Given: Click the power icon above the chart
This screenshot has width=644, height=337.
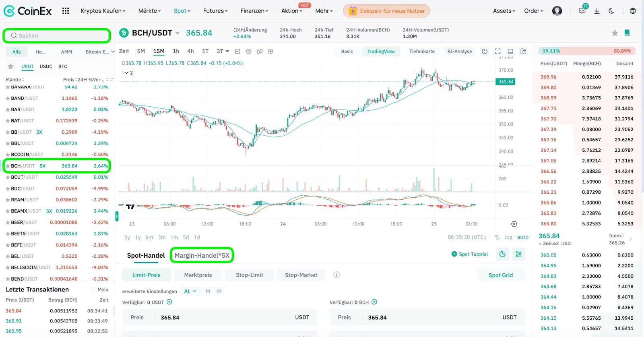Looking at the screenshot, I should tap(485, 51).
